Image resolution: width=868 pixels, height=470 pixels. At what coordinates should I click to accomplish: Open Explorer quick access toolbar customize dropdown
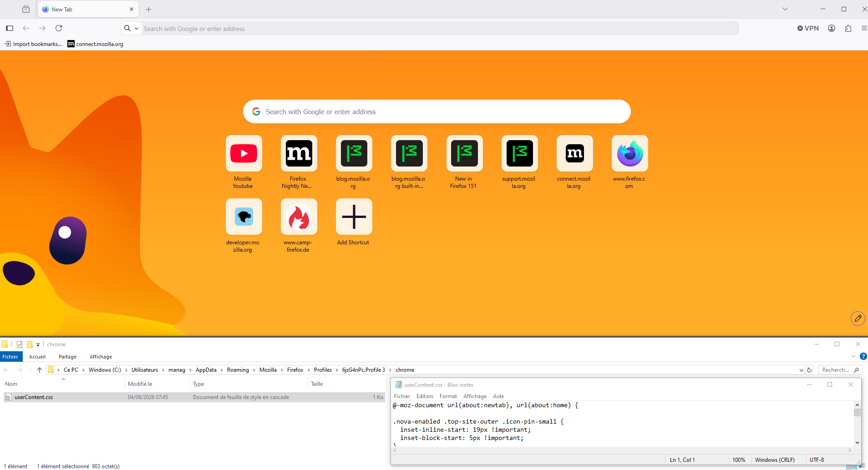(38, 344)
